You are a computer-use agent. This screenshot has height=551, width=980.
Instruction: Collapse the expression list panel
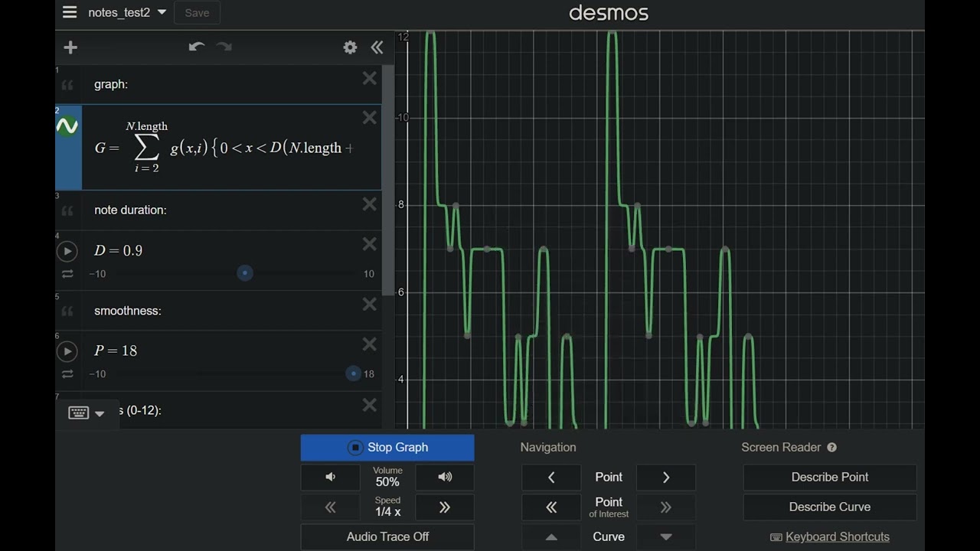(377, 47)
